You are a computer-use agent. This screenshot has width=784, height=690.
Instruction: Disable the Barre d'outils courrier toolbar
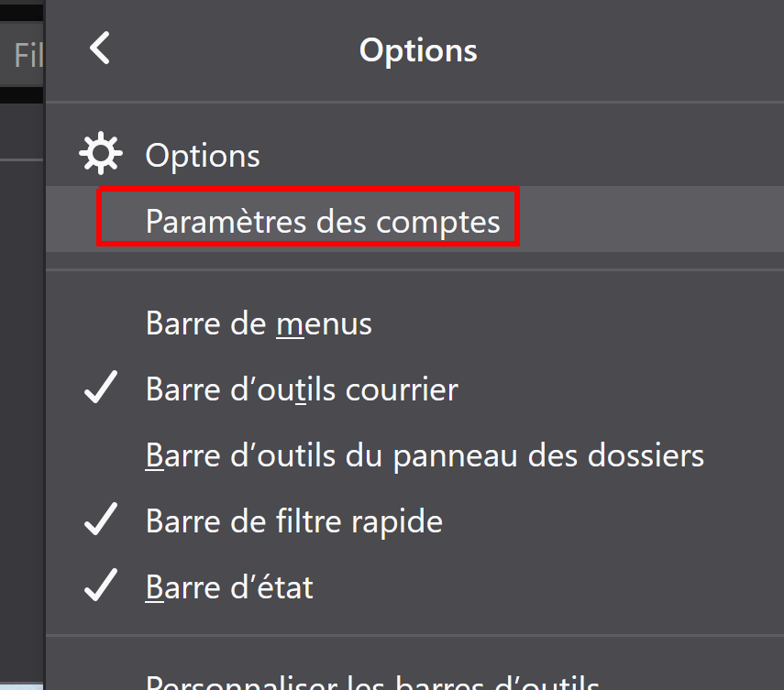pyautogui.click(x=302, y=389)
